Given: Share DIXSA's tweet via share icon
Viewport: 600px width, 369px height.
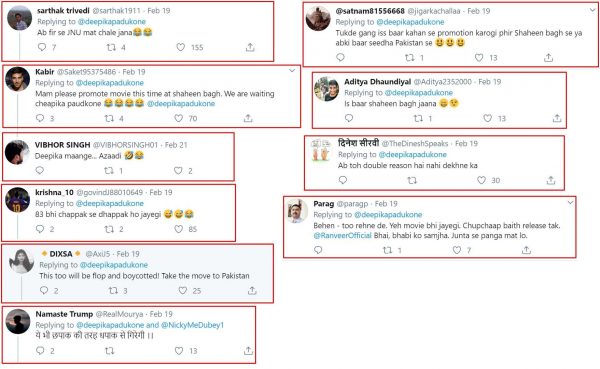Looking at the screenshot, I should 252,291.
